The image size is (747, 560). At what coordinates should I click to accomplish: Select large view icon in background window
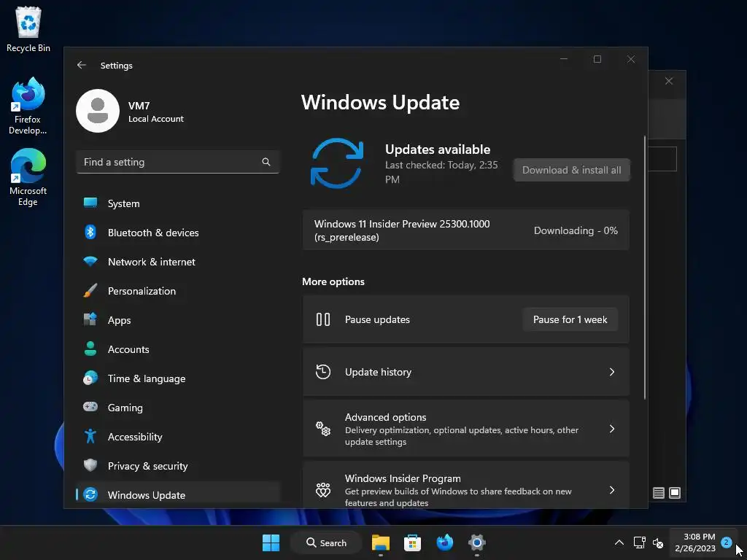coord(675,493)
